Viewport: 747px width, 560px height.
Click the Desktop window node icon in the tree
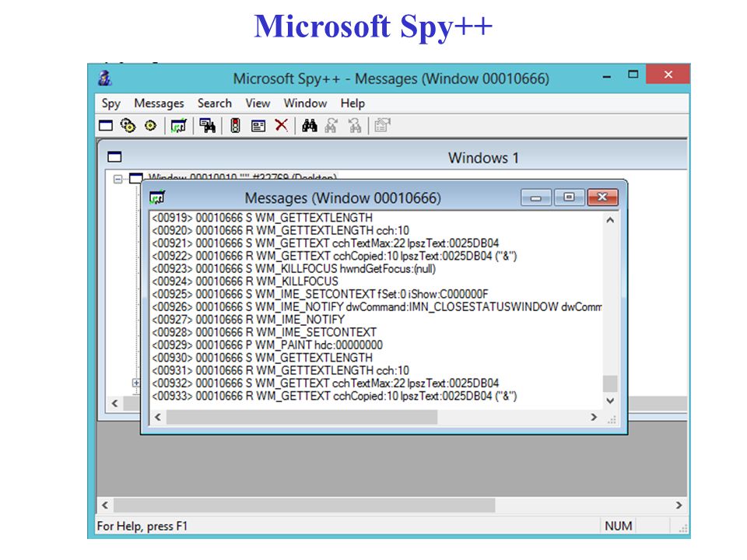[x=136, y=178]
